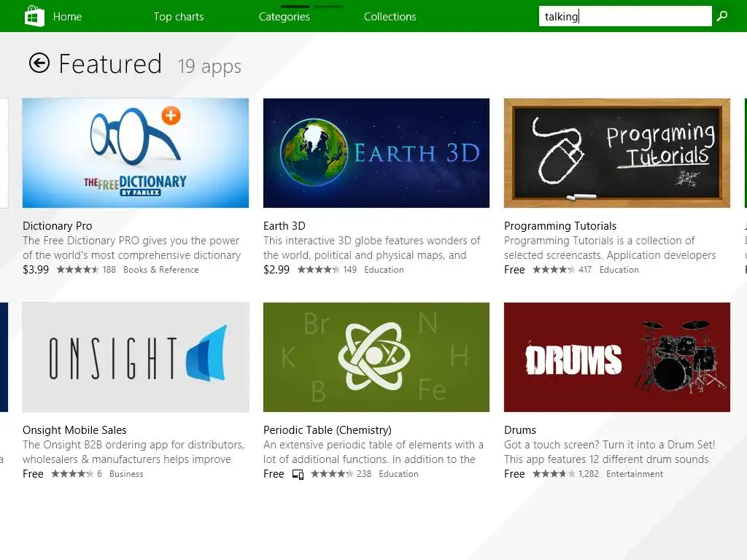Open Collections in the top bar
This screenshot has width=747, height=560.
tap(390, 17)
